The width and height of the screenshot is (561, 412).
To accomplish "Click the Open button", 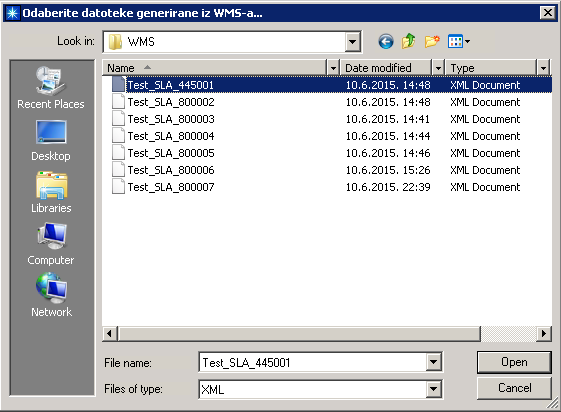I will click(514, 362).
